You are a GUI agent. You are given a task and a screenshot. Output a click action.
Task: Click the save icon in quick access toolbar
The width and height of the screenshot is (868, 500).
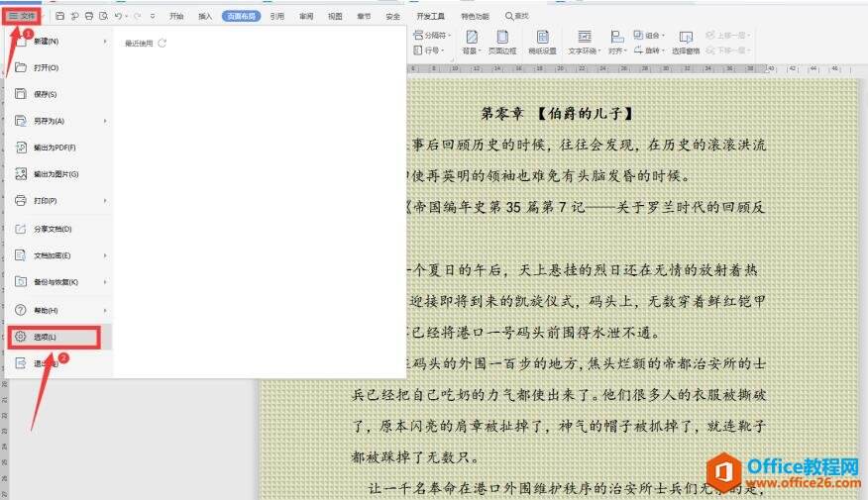60,16
